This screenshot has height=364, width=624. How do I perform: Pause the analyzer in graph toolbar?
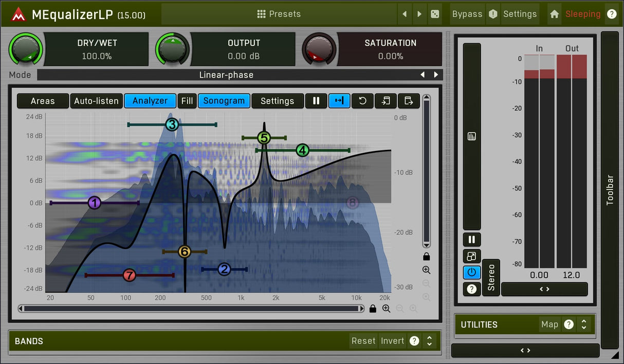click(316, 101)
